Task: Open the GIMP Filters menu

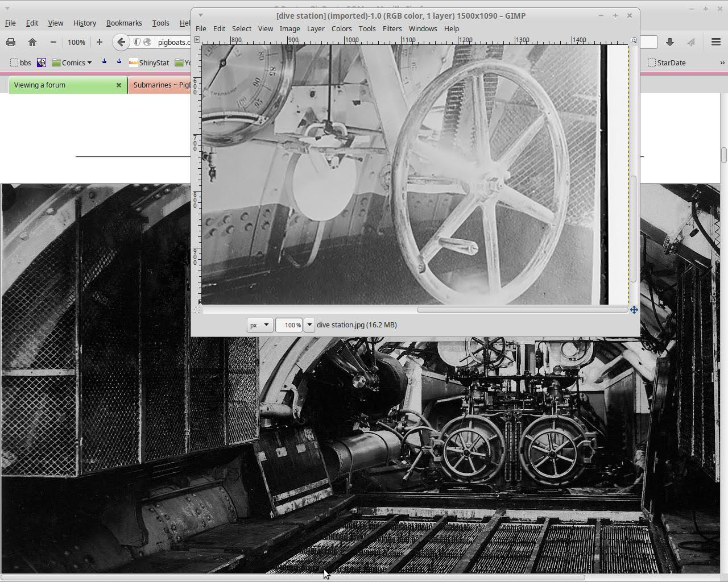Action: [391, 28]
